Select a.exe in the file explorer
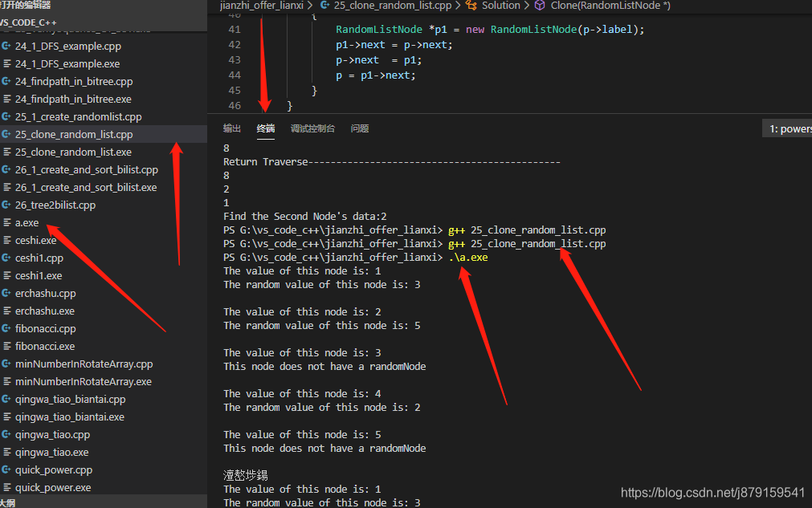The height and width of the screenshot is (508, 812). tap(27, 222)
